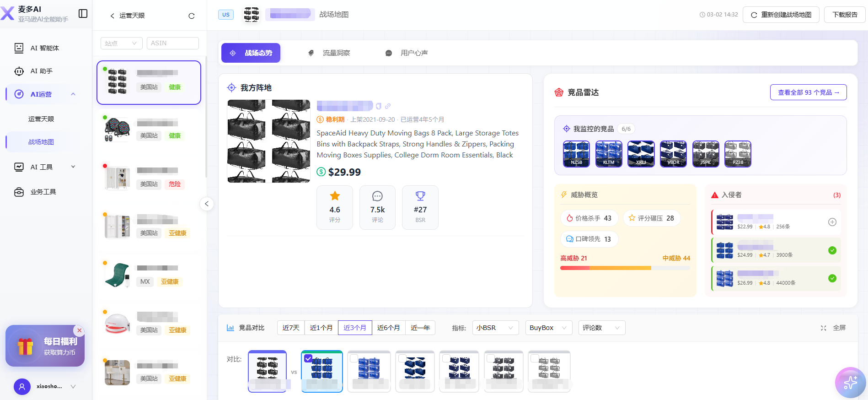
Task: Switch to the 流量洞察 tab
Action: pos(329,53)
